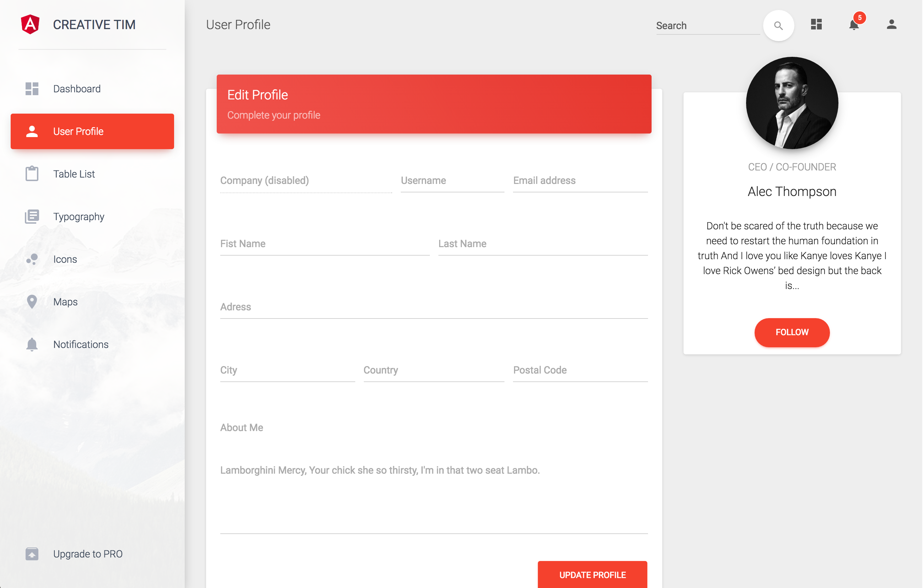Click the user account person icon
The height and width of the screenshot is (588, 923).
[x=891, y=24]
